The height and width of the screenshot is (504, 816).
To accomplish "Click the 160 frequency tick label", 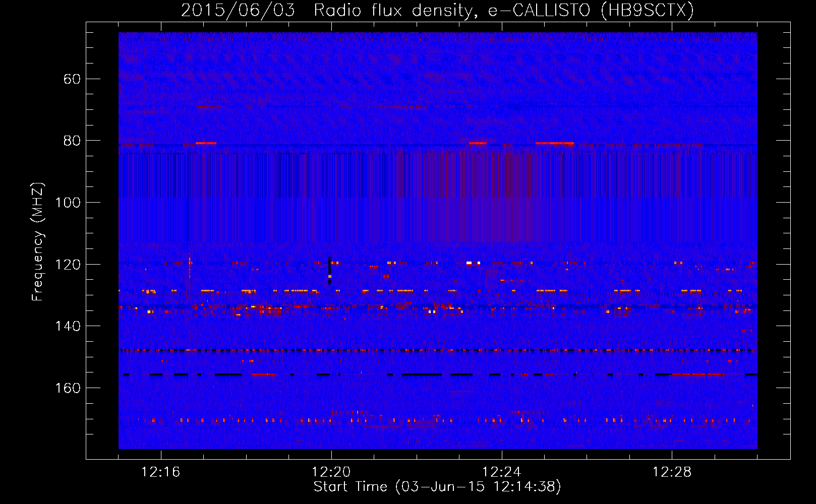I will (x=68, y=388).
